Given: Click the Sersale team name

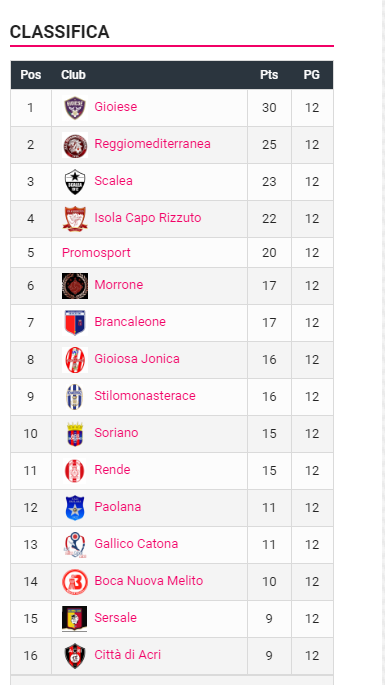Looking at the screenshot, I should [115, 618].
